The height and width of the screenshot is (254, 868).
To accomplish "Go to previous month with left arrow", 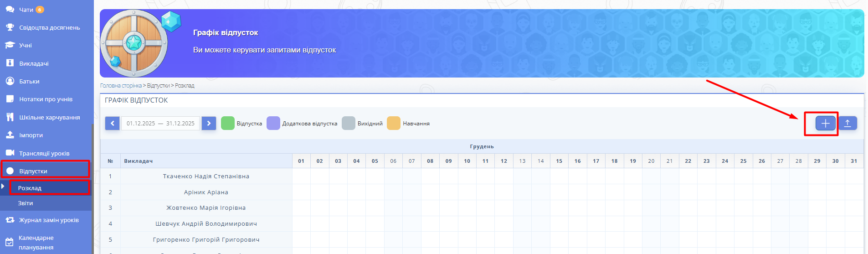I will tap(112, 124).
